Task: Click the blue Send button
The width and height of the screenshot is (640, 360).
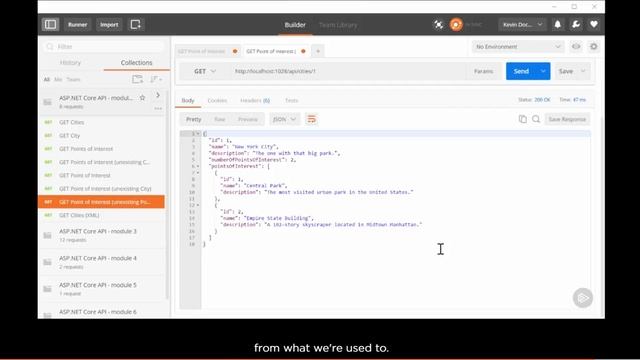Action: click(x=521, y=71)
